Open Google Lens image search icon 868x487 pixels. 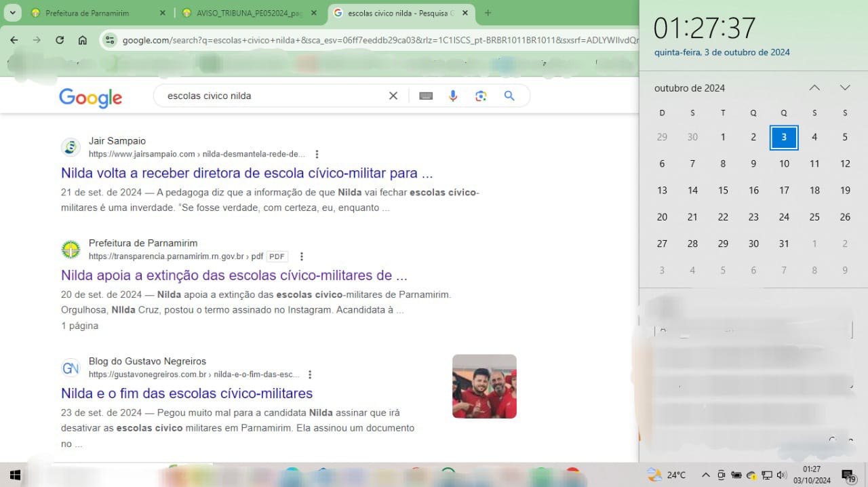pyautogui.click(x=481, y=96)
